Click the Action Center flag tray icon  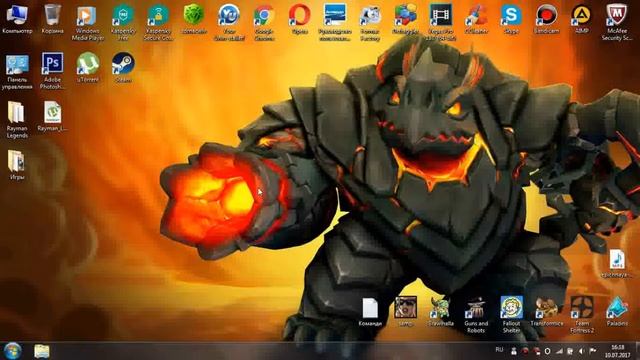click(x=593, y=351)
